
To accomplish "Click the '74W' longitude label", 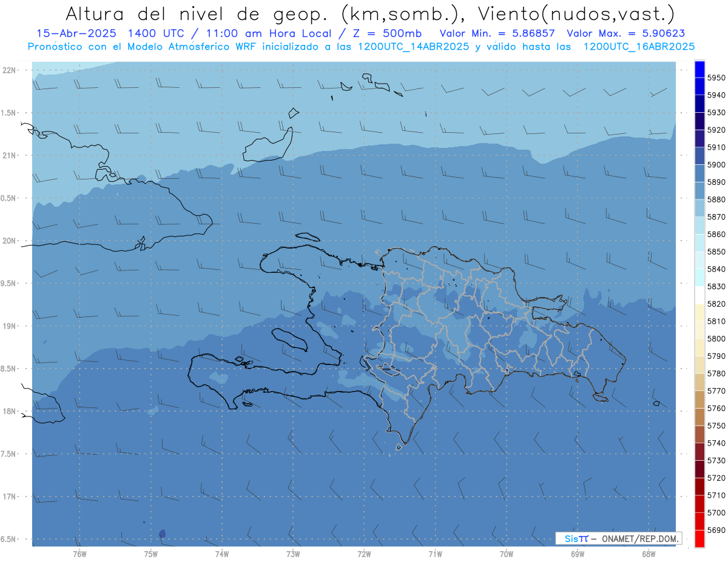I will click(222, 554).
